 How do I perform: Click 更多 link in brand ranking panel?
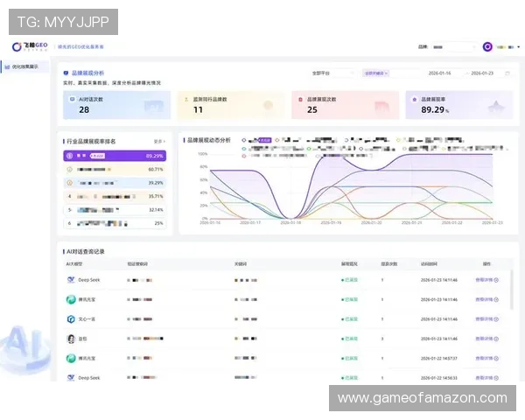coord(159,140)
